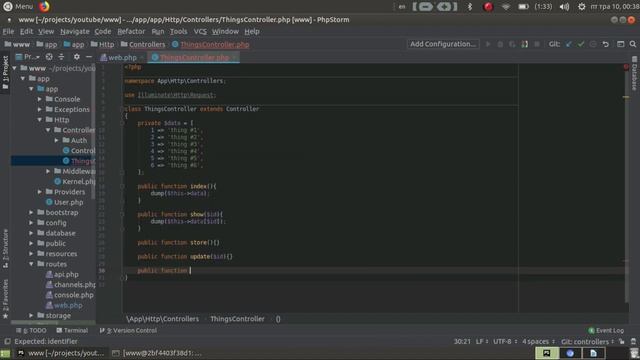
Task: Open the Project view dropdown selector
Action: [27, 57]
